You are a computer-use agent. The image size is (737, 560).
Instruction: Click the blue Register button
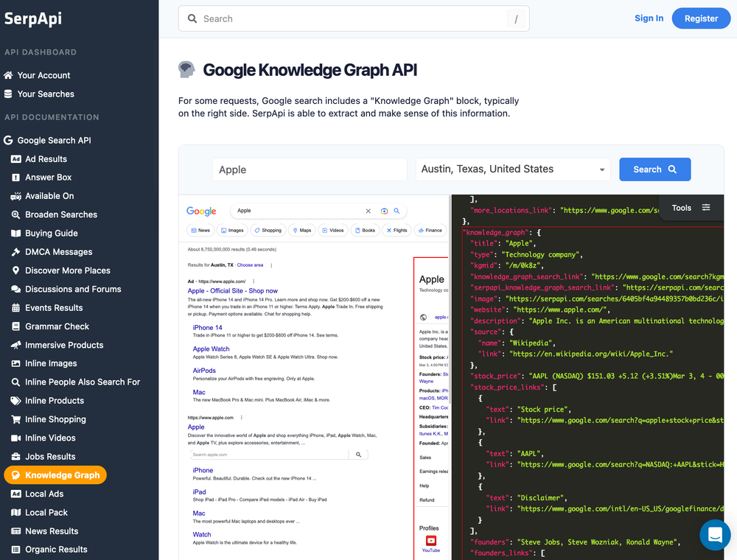[701, 18]
